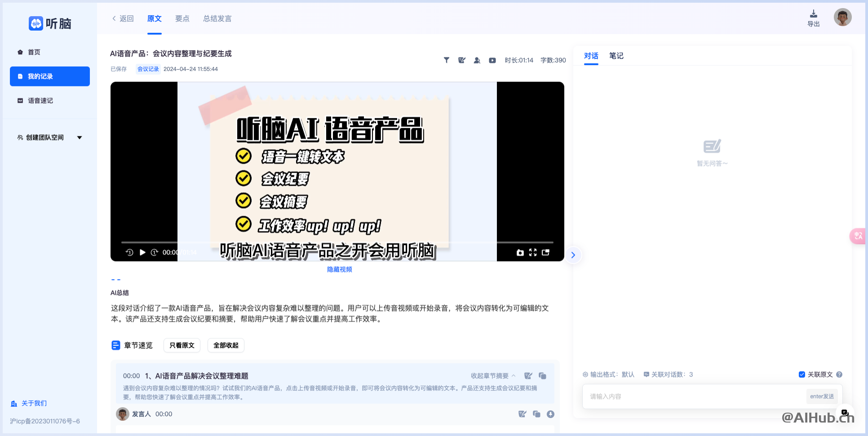Toggle the 关联原文 checkbox
This screenshot has height=436, width=868.
click(x=802, y=374)
